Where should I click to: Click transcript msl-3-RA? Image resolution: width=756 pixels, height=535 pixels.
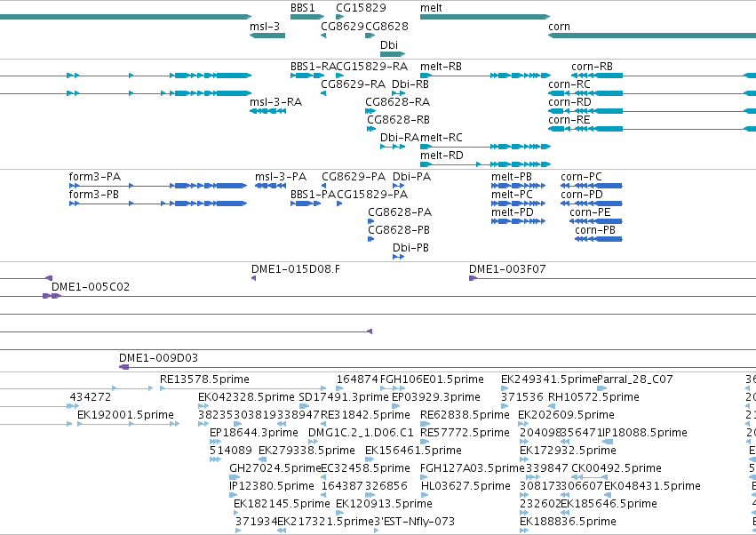click(x=275, y=102)
